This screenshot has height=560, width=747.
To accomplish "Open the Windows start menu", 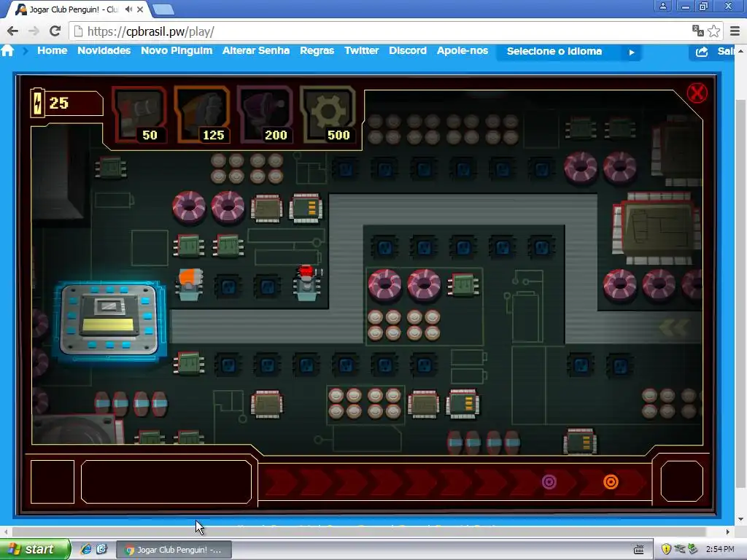I will pyautogui.click(x=35, y=550).
